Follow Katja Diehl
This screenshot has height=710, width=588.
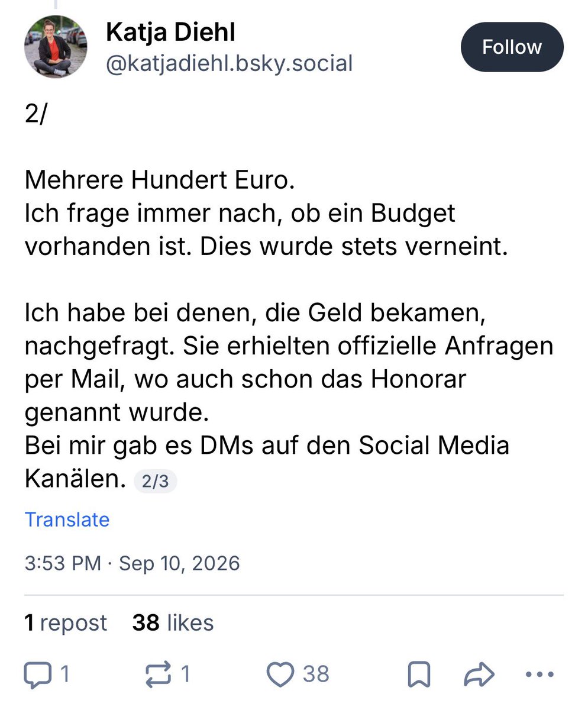click(x=512, y=47)
